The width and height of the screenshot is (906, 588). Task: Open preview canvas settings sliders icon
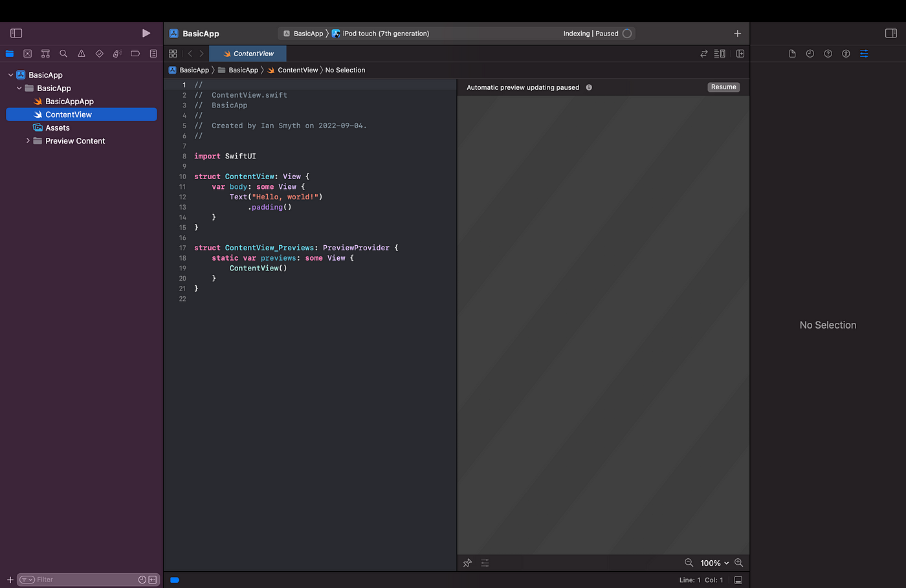click(x=485, y=563)
